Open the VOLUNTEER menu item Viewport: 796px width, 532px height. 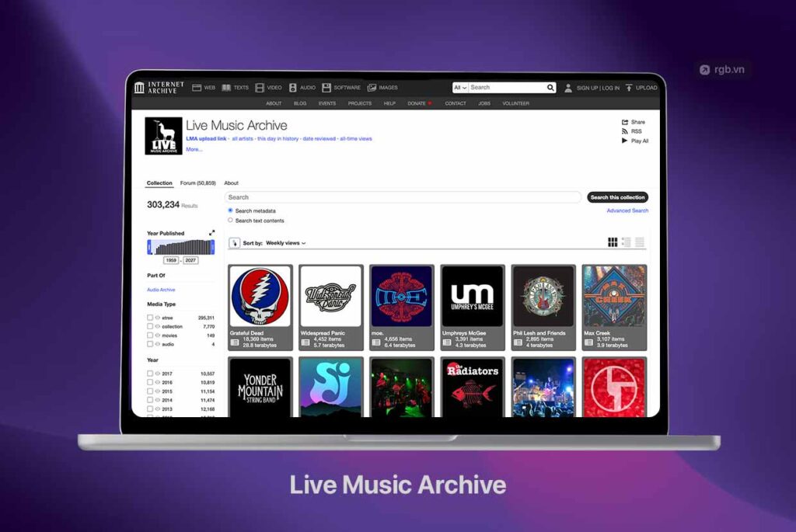pyautogui.click(x=515, y=103)
